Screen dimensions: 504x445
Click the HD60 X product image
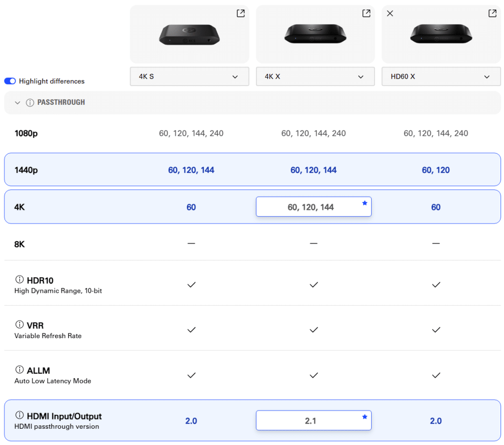(441, 34)
